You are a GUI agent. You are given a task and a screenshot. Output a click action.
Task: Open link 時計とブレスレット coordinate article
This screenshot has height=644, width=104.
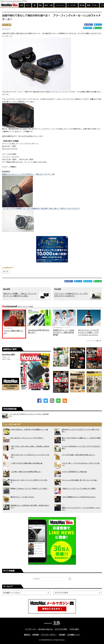pyautogui.click(x=28, y=174)
